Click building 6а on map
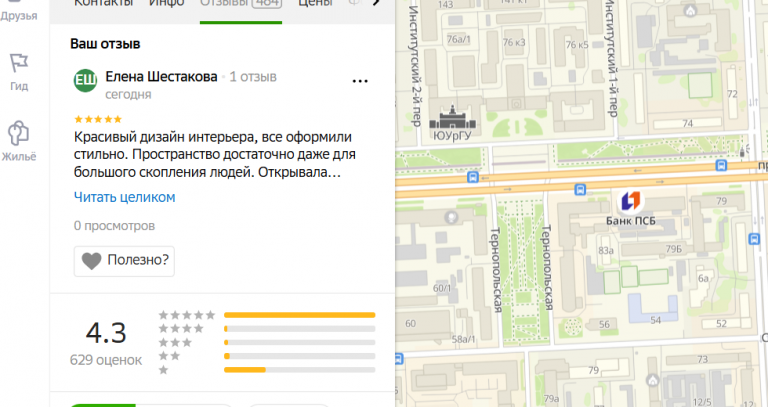Image resolution: width=768 pixels, height=407 pixels. [703, 278]
